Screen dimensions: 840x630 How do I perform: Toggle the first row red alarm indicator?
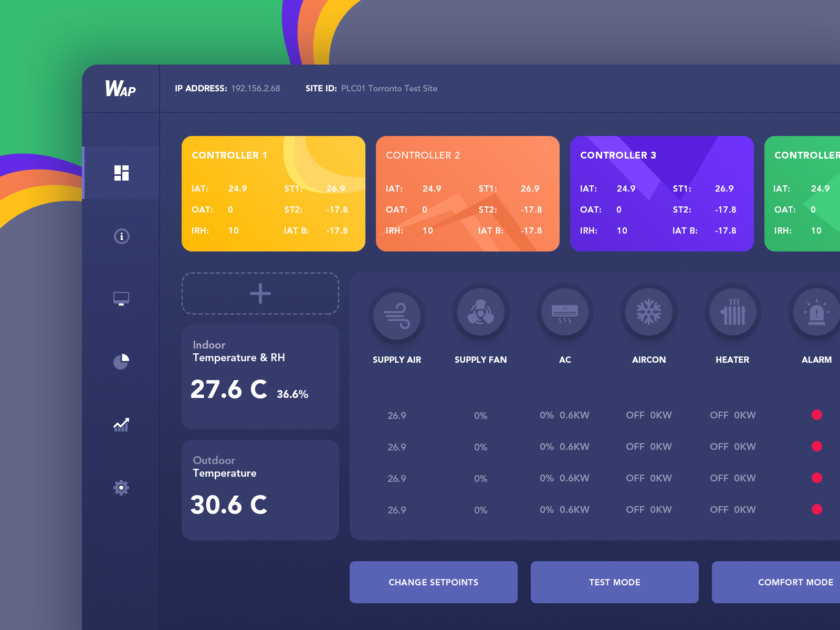(x=816, y=415)
